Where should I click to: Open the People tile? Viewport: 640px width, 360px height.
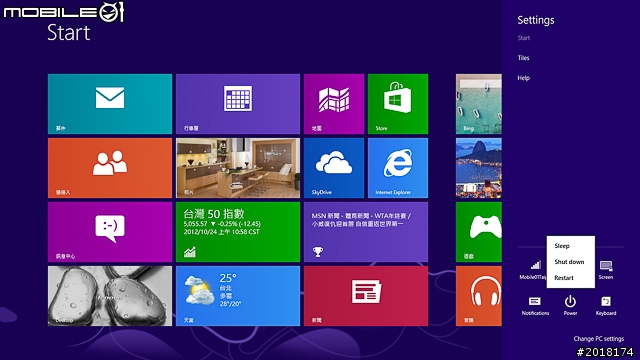tap(110, 168)
